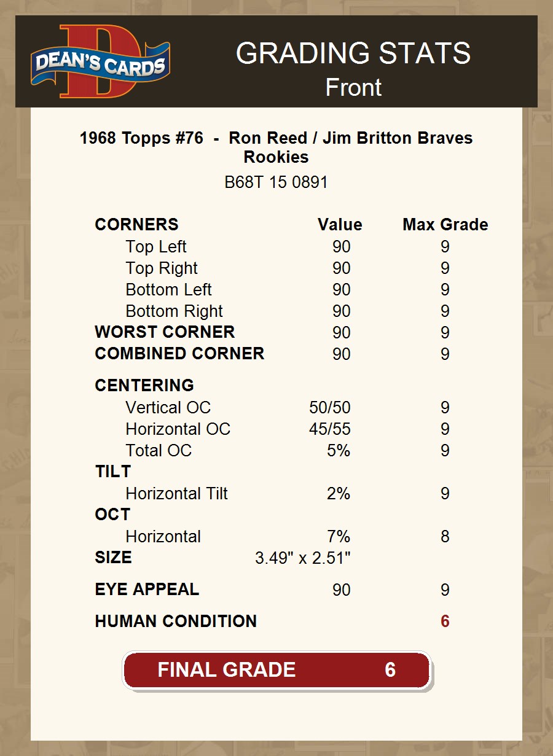Click the COMBINED CORNER label
The width and height of the screenshot is (553, 756).
tap(179, 354)
